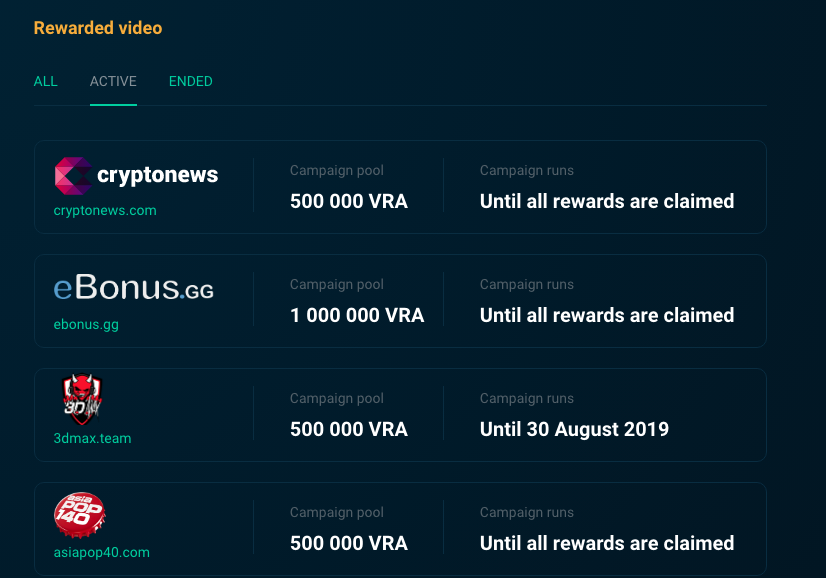Select the ACTIVE tab
This screenshot has height=578, width=826.
pyautogui.click(x=113, y=81)
